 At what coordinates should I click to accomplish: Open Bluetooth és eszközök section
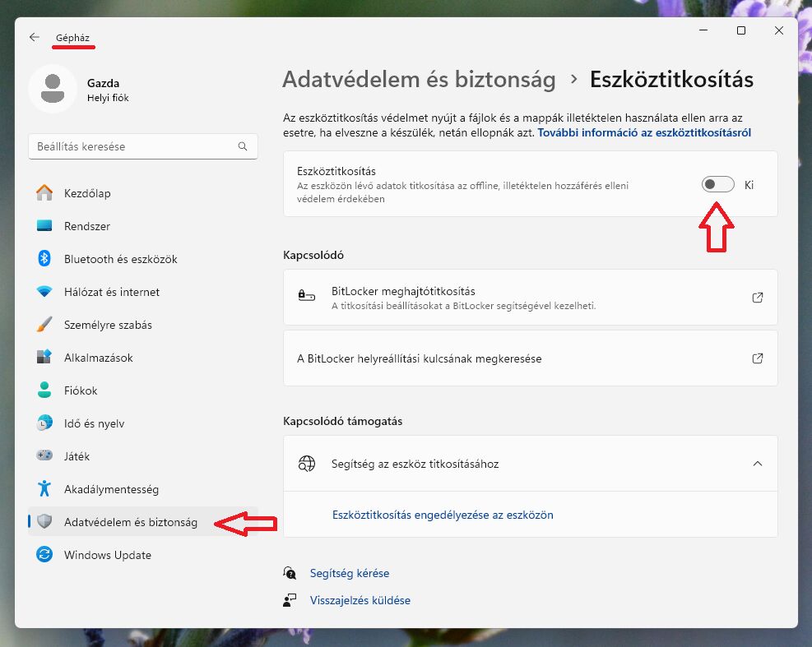(x=143, y=259)
